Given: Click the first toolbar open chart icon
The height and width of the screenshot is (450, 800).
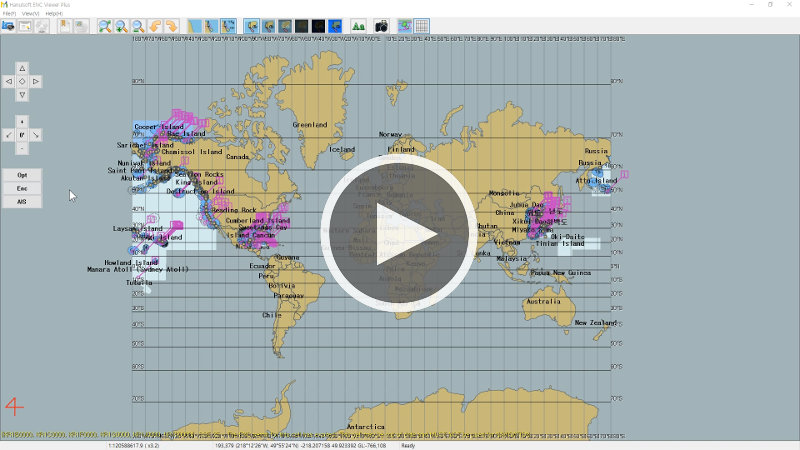Looking at the screenshot, I should (x=8, y=26).
